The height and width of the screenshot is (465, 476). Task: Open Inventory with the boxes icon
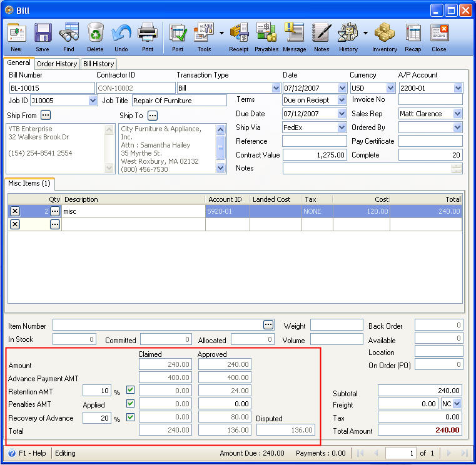(384, 37)
